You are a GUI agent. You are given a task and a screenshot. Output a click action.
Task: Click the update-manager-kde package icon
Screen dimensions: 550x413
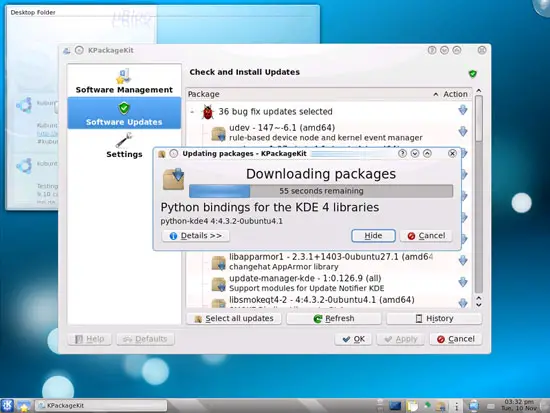pyautogui.click(x=218, y=284)
